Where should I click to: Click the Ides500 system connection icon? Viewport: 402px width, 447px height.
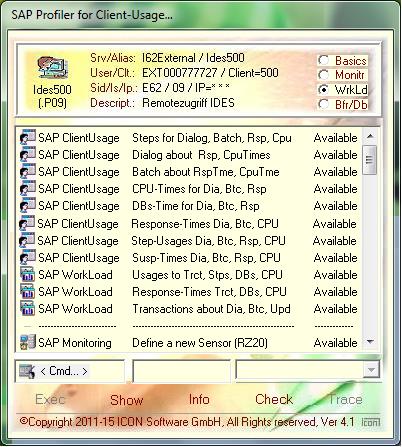point(53,68)
